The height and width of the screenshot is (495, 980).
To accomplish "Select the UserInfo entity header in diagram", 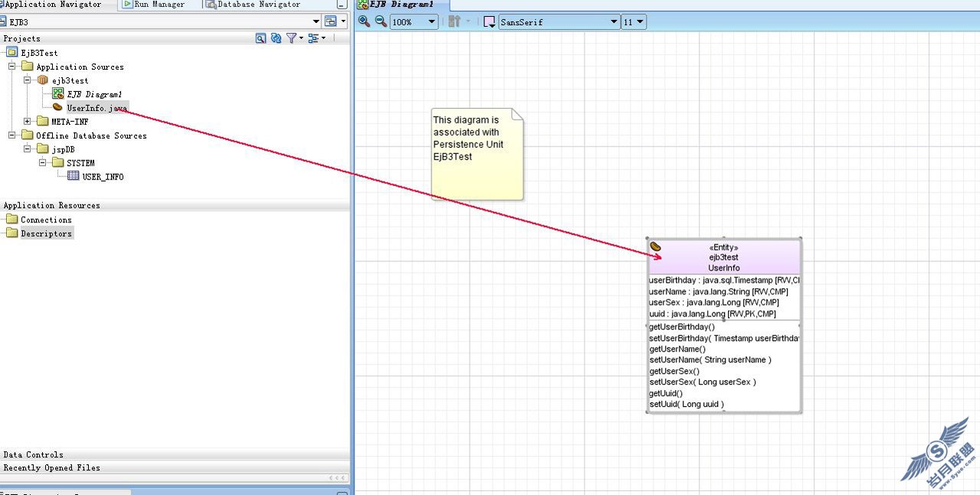I will (x=724, y=257).
